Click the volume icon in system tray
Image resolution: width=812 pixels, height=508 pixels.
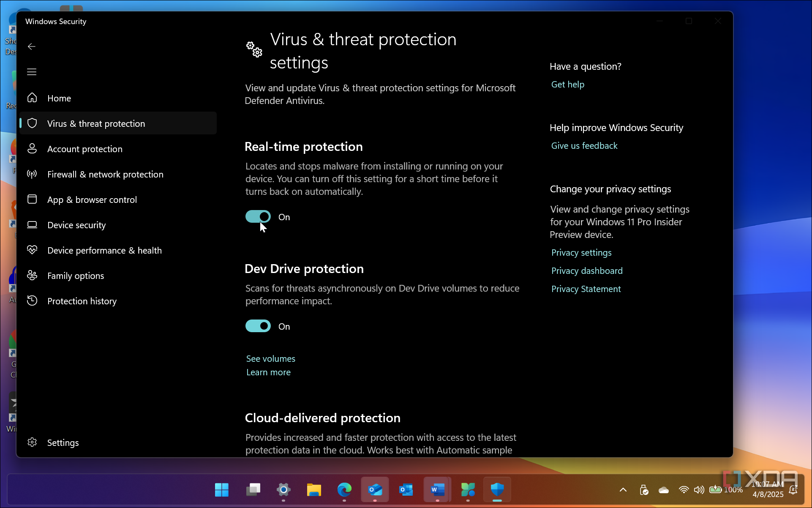click(699, 490)
